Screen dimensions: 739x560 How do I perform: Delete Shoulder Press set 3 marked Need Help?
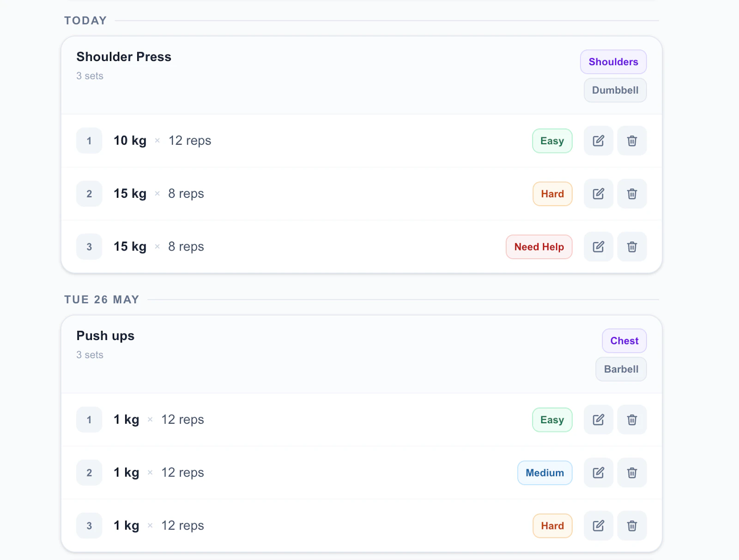click(632, 247)
